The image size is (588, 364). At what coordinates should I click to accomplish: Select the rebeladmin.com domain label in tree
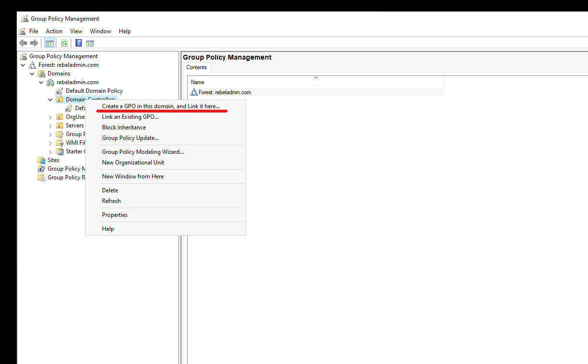pos(77,82)
